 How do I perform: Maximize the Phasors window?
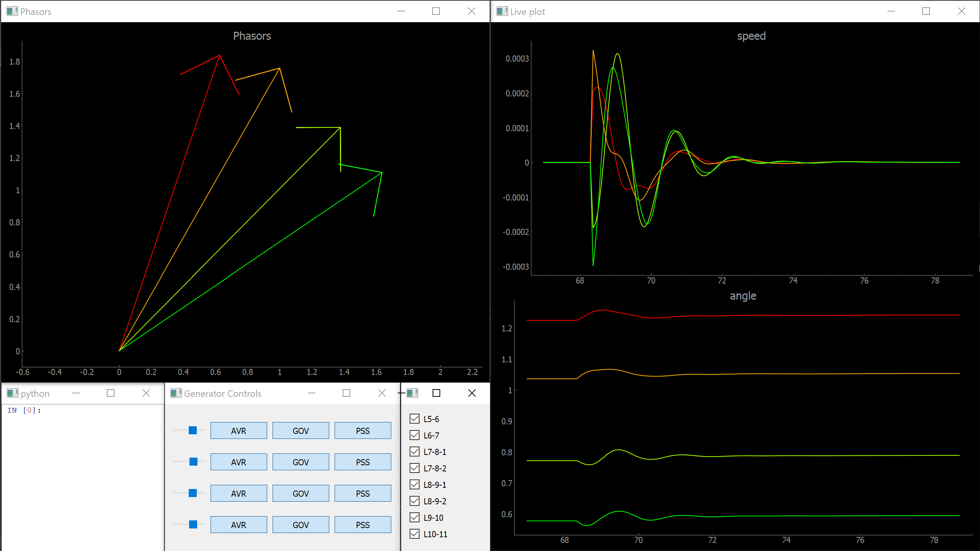tap(436, 11)
